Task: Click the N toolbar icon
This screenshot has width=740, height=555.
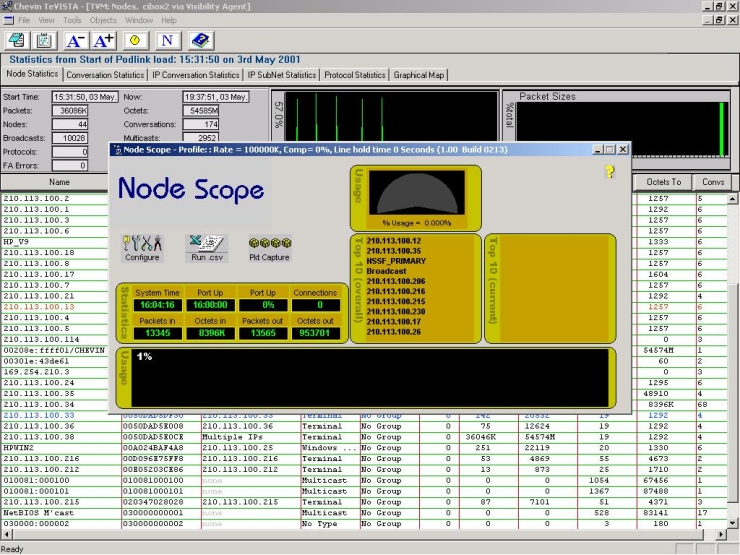Action: click(167, 41)
